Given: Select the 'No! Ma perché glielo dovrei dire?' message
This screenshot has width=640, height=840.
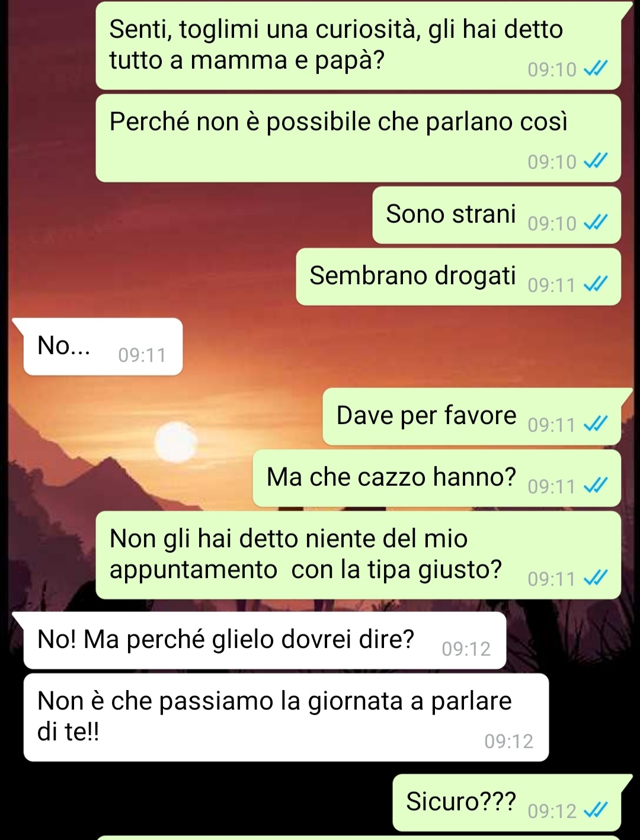Looking at the screenshot, I should click(265, 640).
